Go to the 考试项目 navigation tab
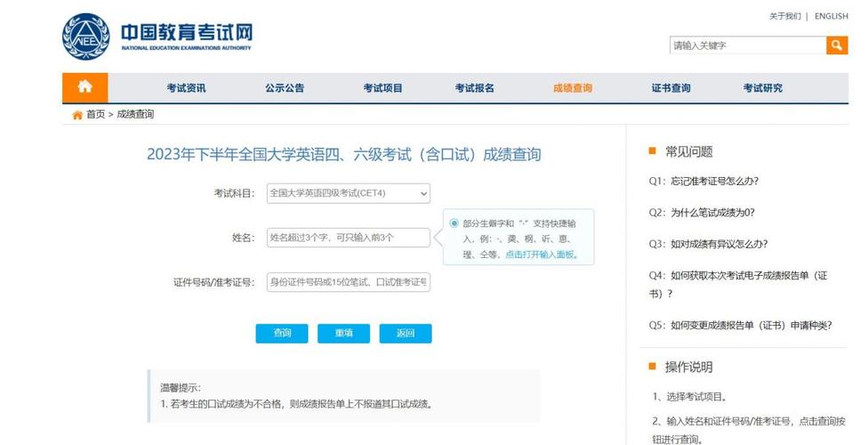The height and width of the screenshot is (445, 868). click(382, 88)
